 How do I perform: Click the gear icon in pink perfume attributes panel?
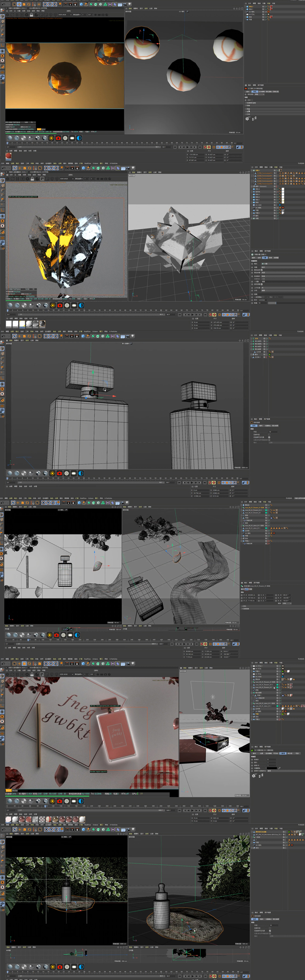254,775
